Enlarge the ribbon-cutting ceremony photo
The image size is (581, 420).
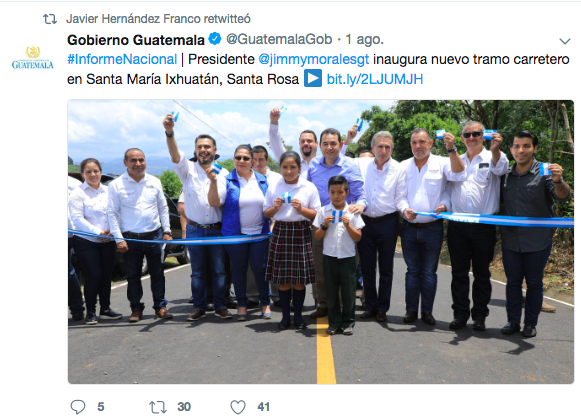click(321, 242)
